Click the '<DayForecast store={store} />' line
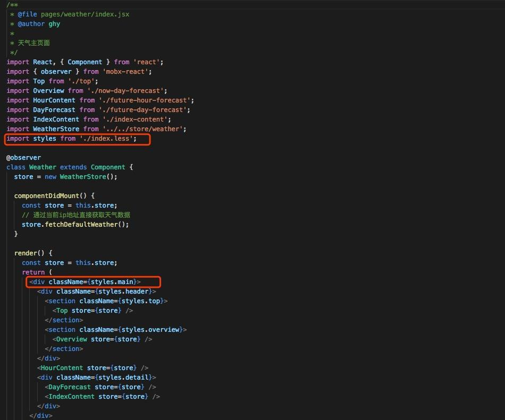505x420 pixels. point(100,387)
